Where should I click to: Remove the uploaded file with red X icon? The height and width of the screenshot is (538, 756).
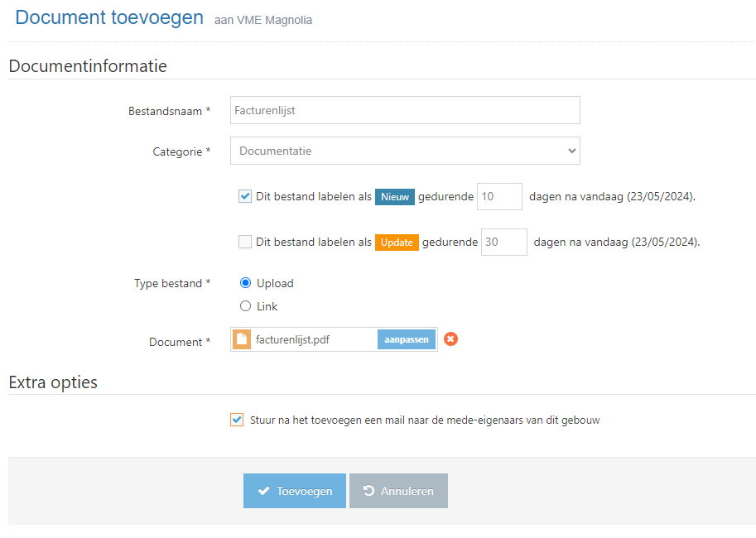[450, 339]
